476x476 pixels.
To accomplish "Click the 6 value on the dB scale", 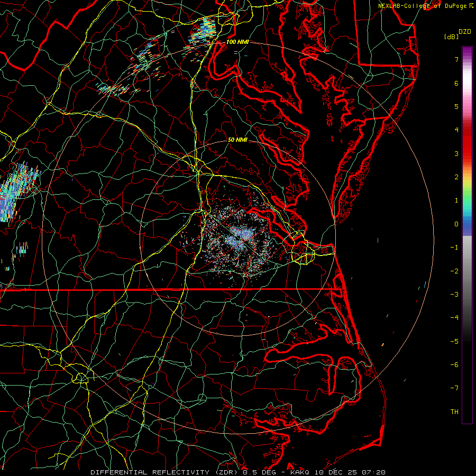I will pyautogui.click(x=456, y=83).
